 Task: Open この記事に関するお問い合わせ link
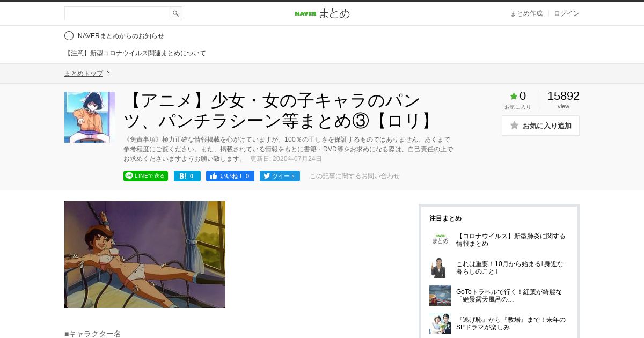point(355,176)
